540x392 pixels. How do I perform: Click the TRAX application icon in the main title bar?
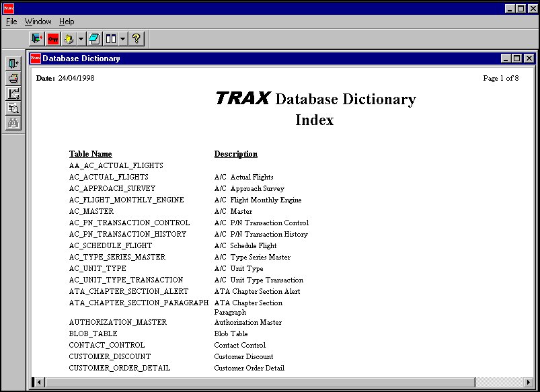9,8
